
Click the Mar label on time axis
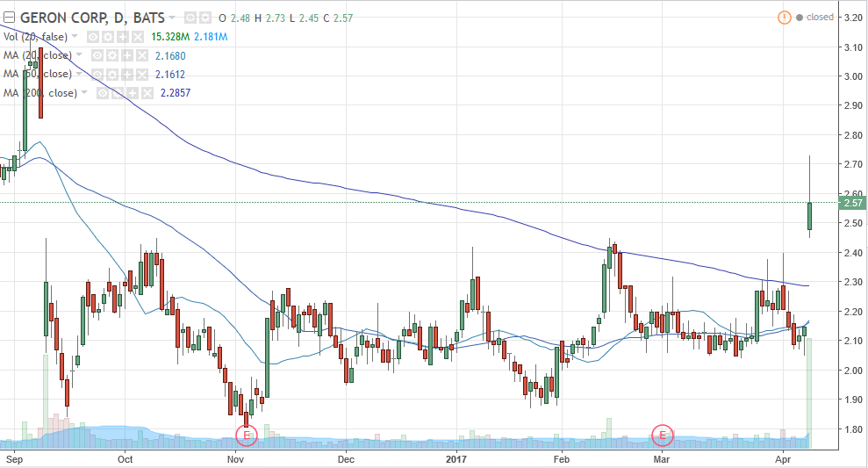click(x=662, y=459)
